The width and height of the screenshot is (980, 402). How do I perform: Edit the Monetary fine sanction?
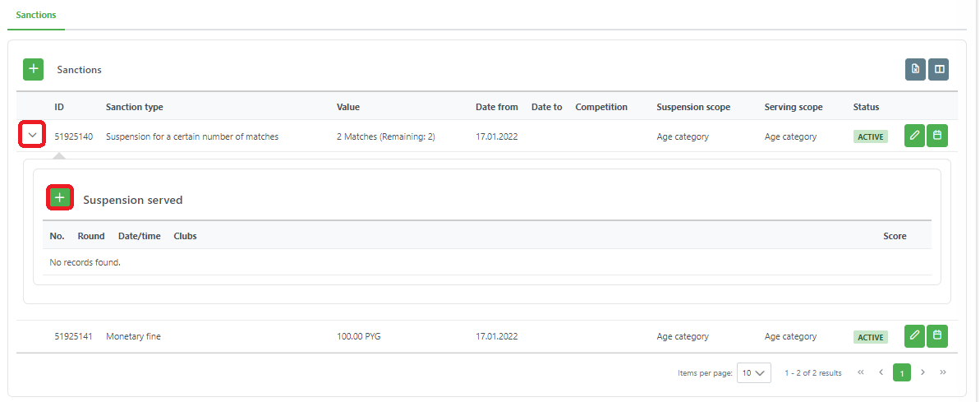(914, 336)
